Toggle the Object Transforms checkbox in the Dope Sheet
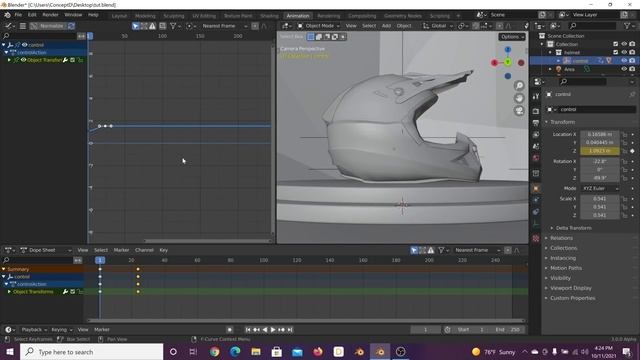This screenshot has width=640, height=360. pos(73,292)
